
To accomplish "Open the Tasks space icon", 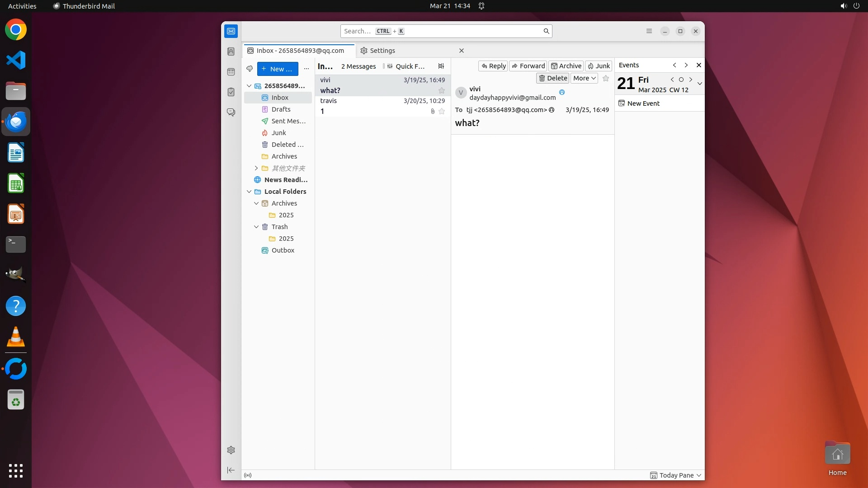I will (x=231, y=92).
